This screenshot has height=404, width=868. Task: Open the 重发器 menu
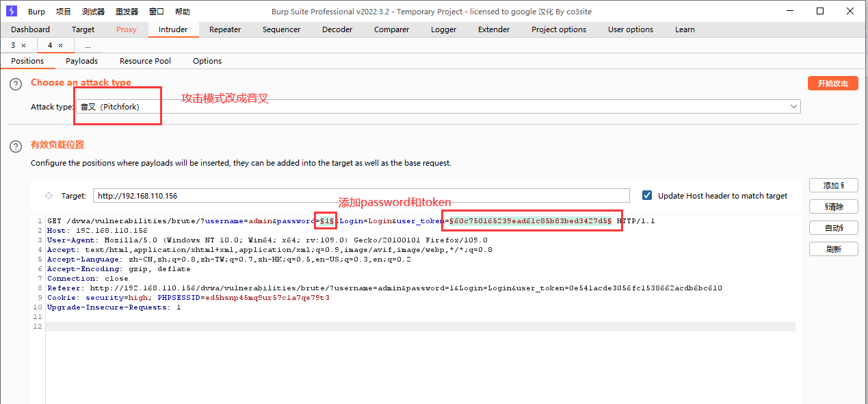click(127, 12)
